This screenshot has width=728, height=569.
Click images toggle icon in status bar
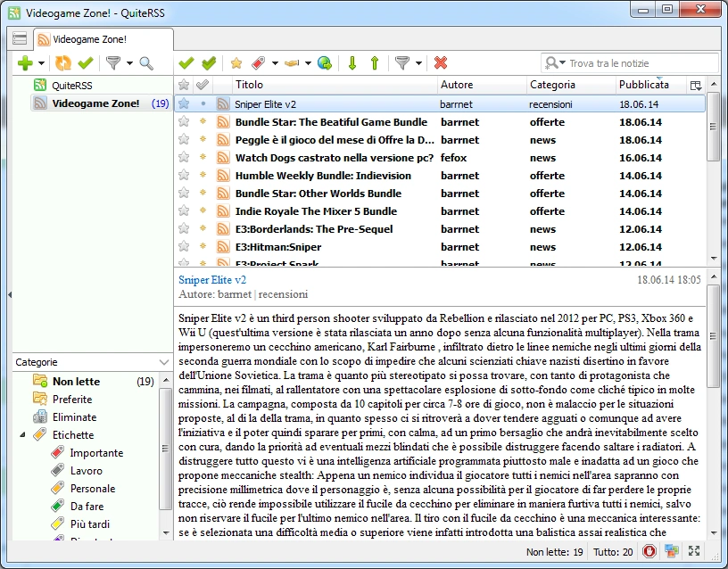tap(672, 551)
